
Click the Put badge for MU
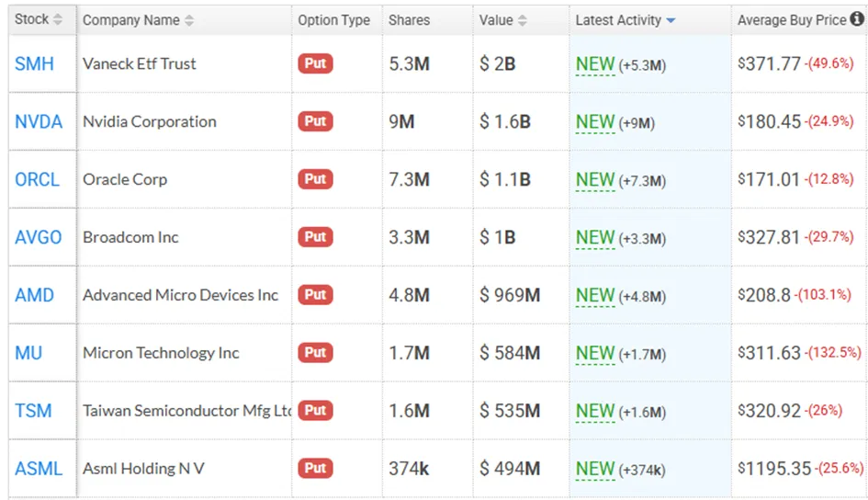316,353
